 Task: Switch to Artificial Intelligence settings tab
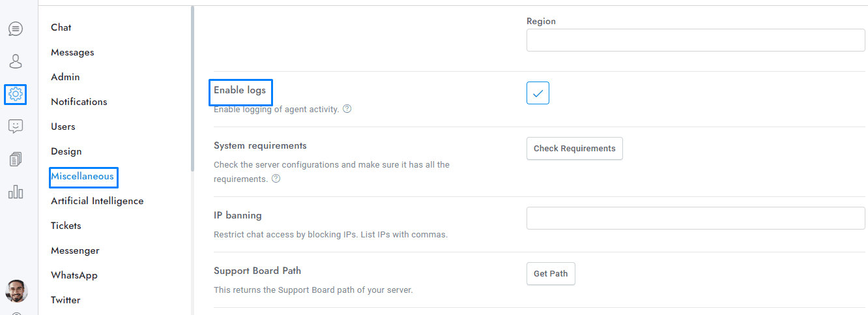pyautogui.click(x=97, y=201)
